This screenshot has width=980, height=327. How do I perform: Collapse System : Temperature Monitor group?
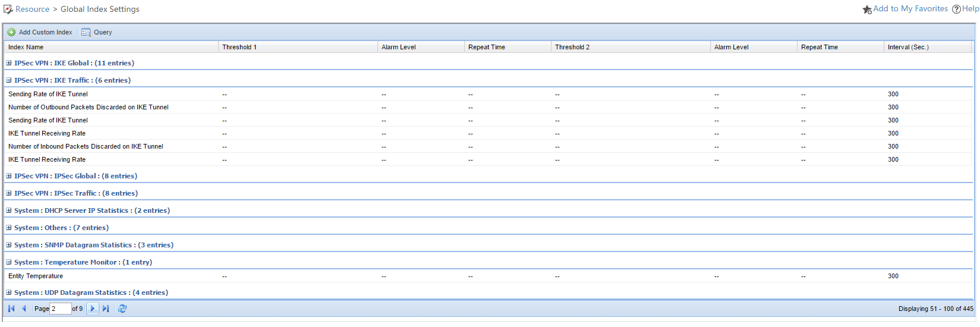(x=9, y=262)
